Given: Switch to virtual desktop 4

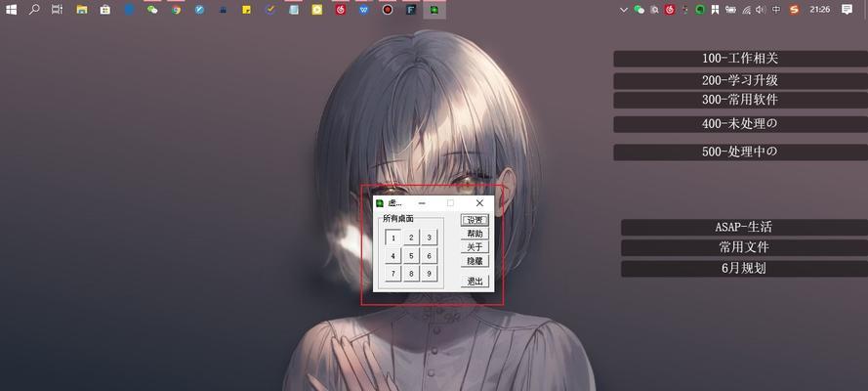Looking at the screenshot, I should click(393, 256).
